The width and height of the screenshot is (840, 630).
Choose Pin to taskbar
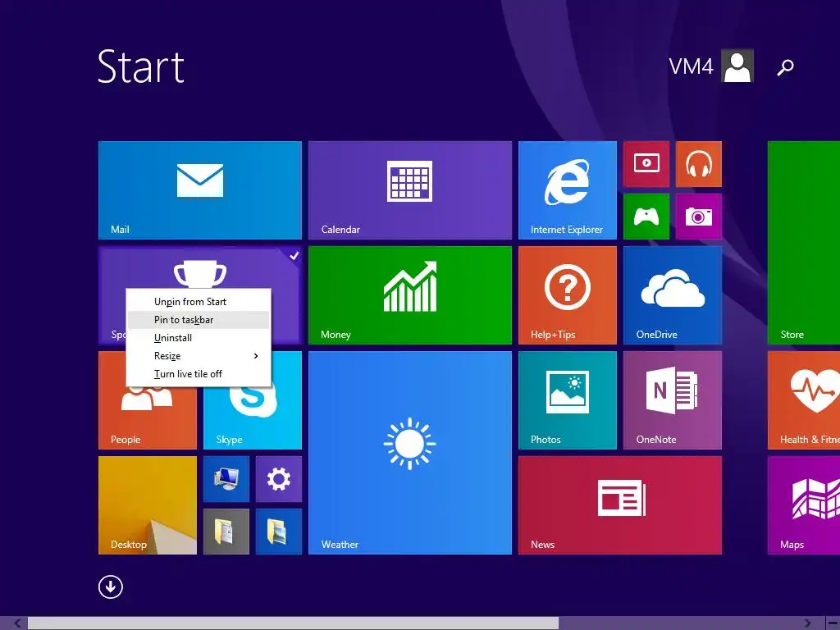tap(199, 320)
